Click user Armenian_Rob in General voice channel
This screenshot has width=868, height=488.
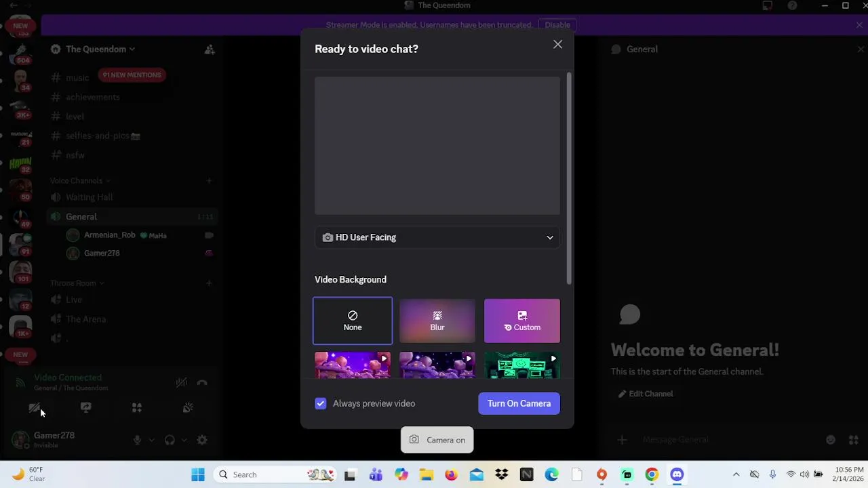click(x=110, y=235)
